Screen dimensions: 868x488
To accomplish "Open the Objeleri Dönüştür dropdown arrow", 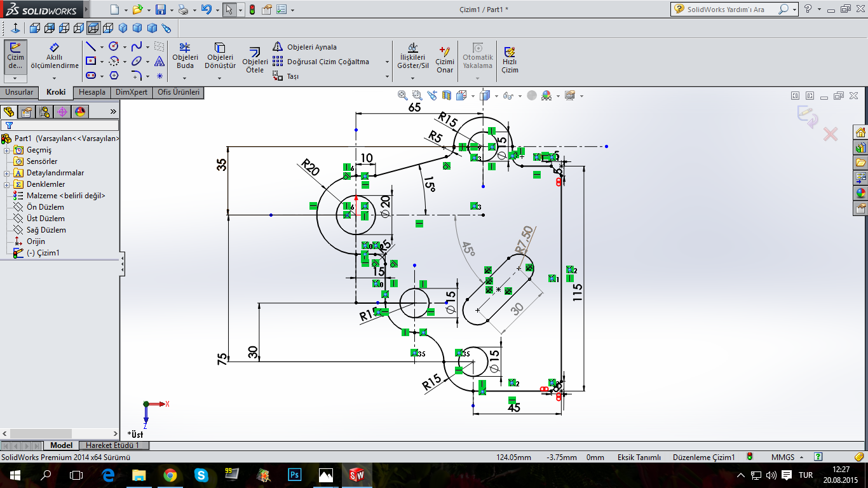I will (x=219, y=78).
